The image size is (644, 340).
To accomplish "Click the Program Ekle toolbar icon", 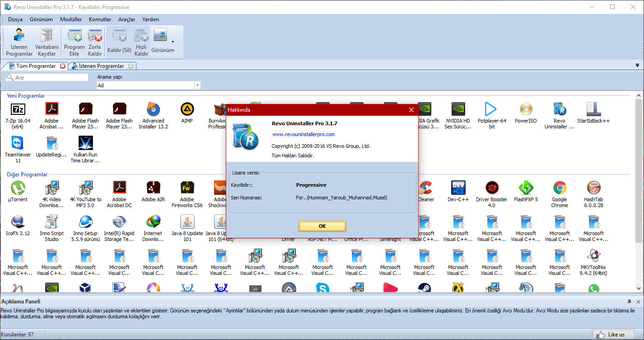I will point(75,42).
